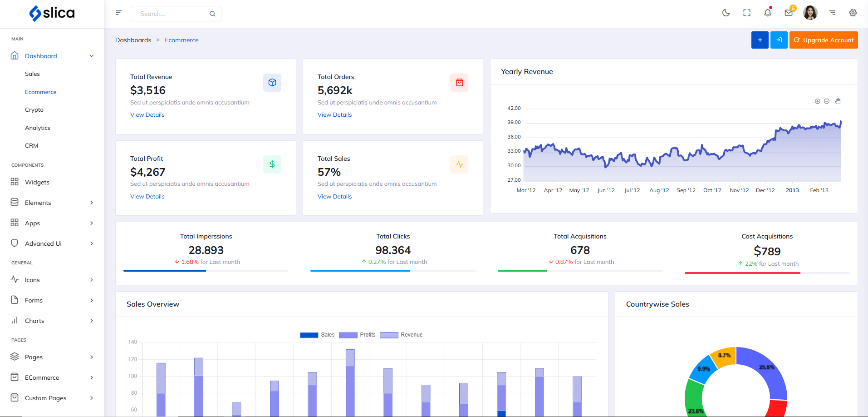The height and width of the screenshot is (417, 868).
Task: Expand the Icons submenu arrow
Action: click(x=92, y=280)
